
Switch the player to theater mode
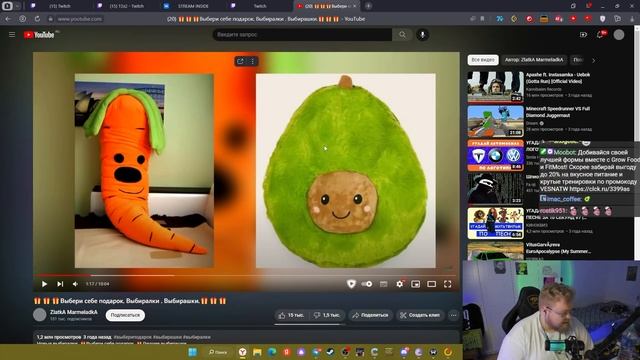(x=431, y=284)
